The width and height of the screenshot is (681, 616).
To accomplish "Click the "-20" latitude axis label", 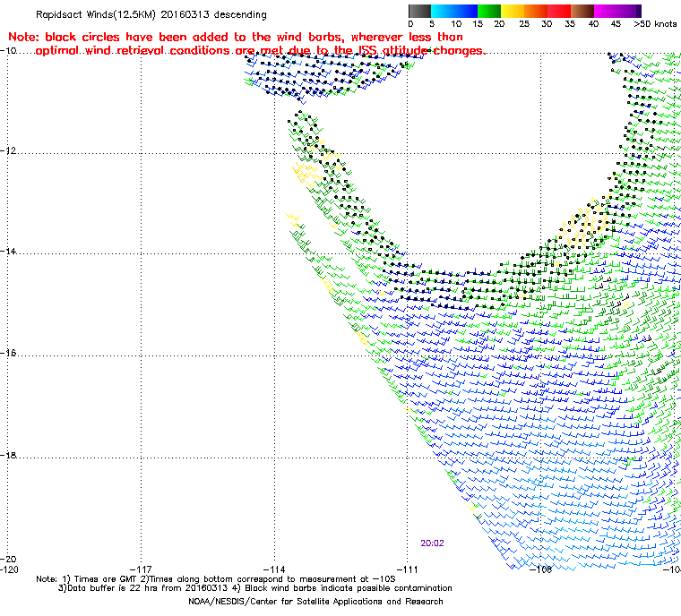I will pos(8,559).
